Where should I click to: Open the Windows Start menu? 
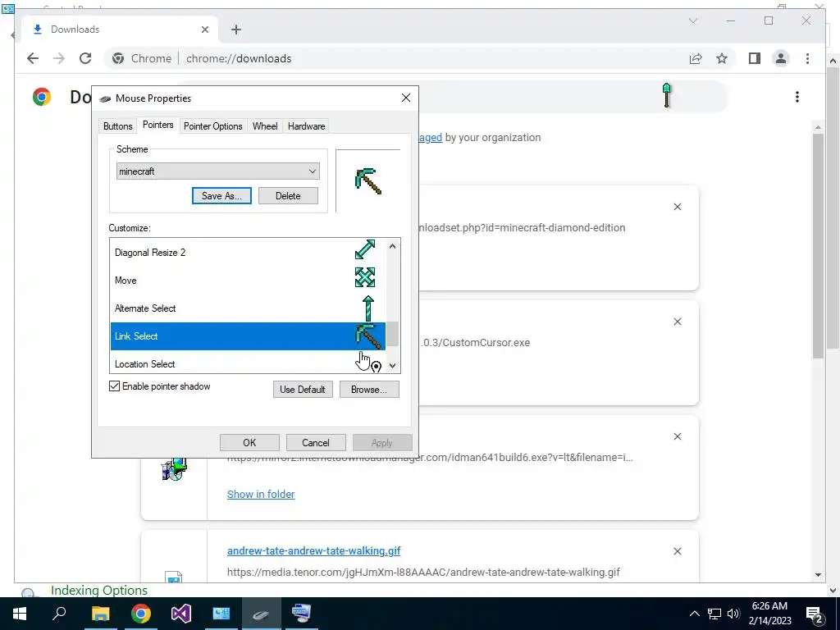20,614
